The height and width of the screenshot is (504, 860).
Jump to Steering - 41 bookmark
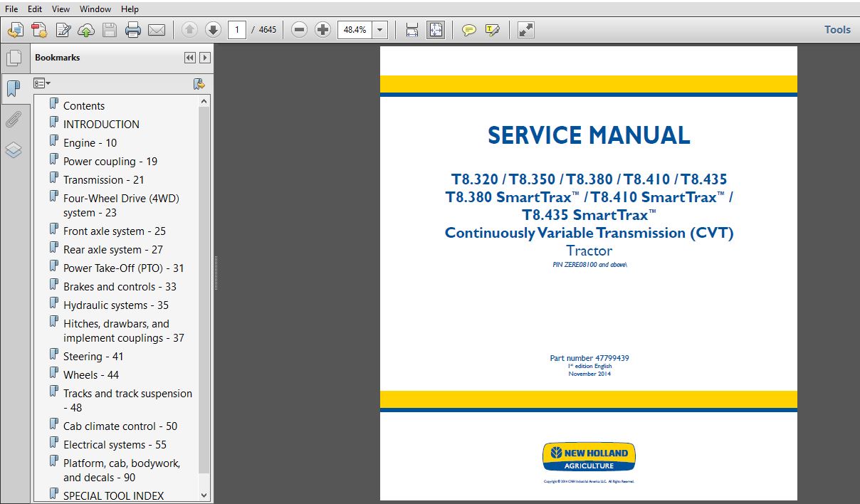tap(93, 356)
